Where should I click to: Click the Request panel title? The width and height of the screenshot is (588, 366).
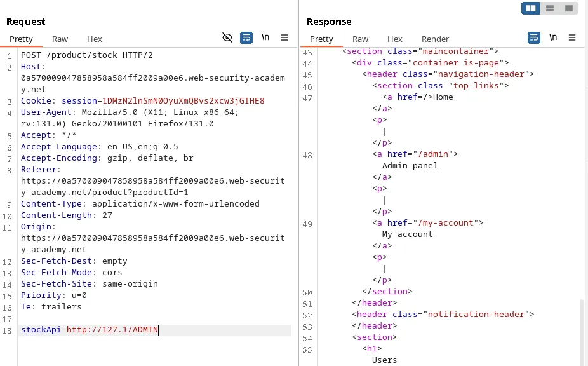26,22
